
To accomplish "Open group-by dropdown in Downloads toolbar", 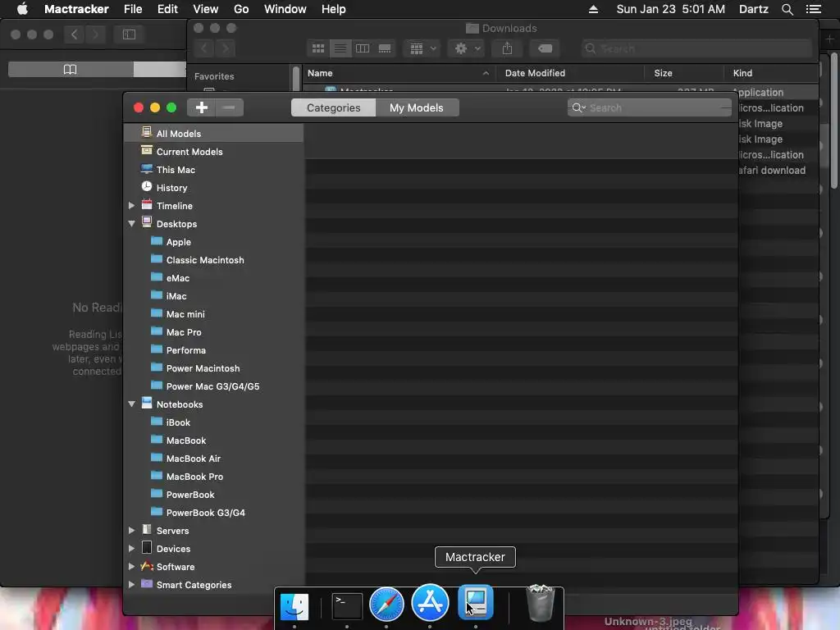I will (422, 48).
